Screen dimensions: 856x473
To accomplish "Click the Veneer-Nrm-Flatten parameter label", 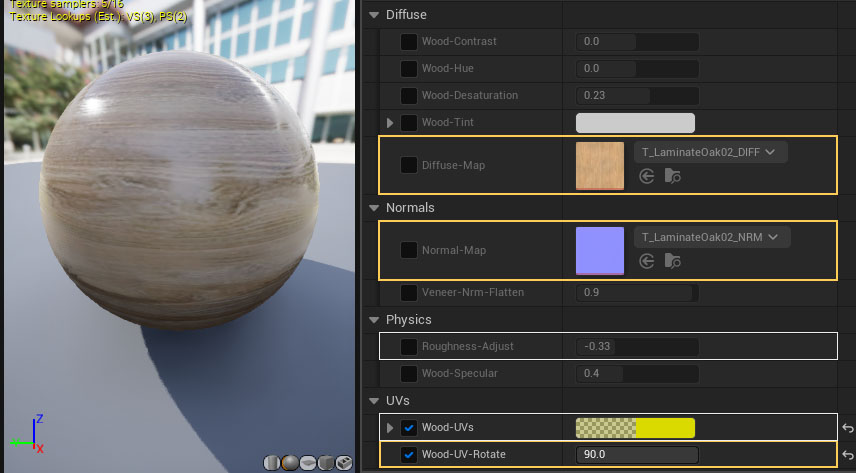I will (x=473, y=292).
